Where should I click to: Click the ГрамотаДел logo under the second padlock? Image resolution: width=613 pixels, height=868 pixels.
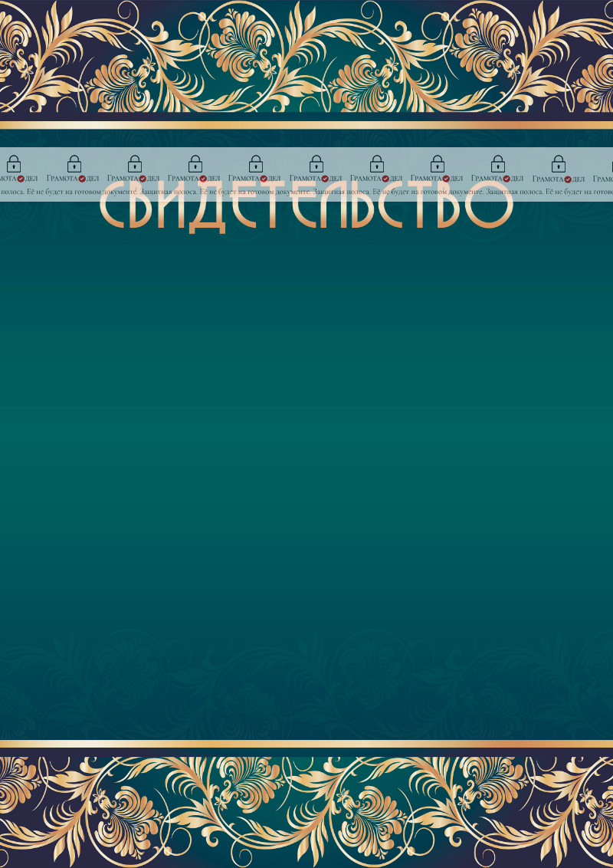click(73, 179)
